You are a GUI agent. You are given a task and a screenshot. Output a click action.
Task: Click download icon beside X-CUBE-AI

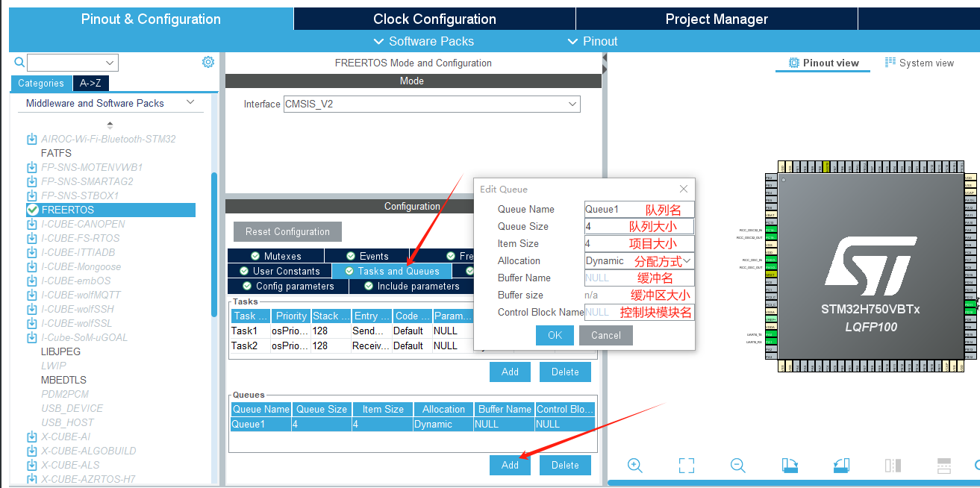[32, 437]
